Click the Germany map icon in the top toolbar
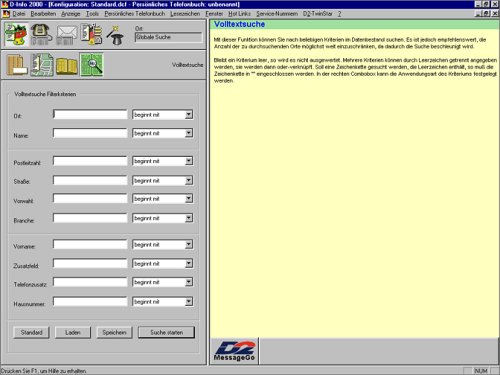This screenshot has width=500, height=375. coord(16,35)
